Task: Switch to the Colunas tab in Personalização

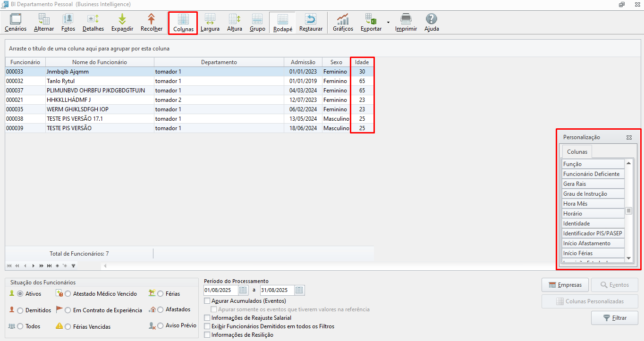Action: (577, 152)
